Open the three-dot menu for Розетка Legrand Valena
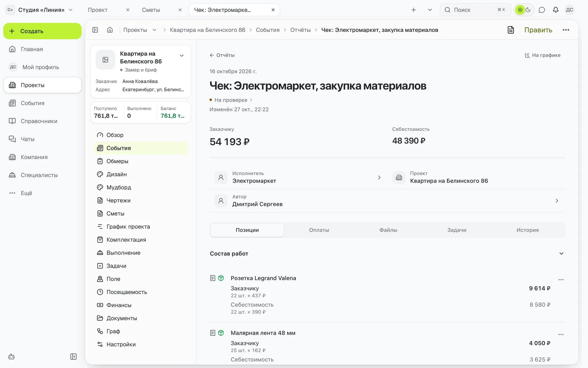588x368 pixels. coord(561,280)
